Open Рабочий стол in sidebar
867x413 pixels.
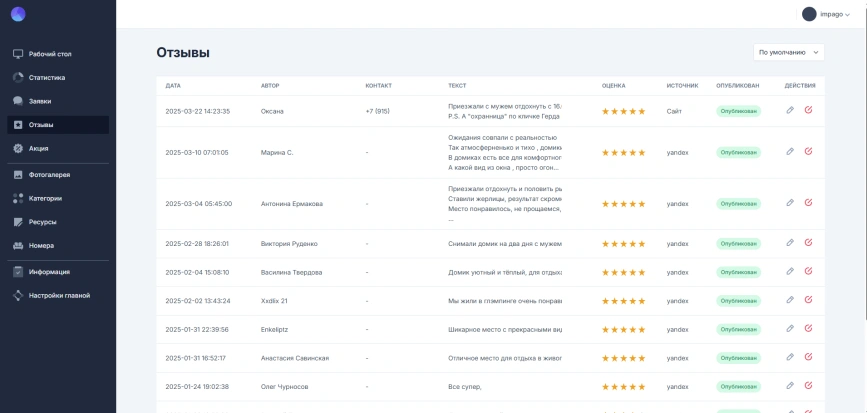click(x=58, y=54)
